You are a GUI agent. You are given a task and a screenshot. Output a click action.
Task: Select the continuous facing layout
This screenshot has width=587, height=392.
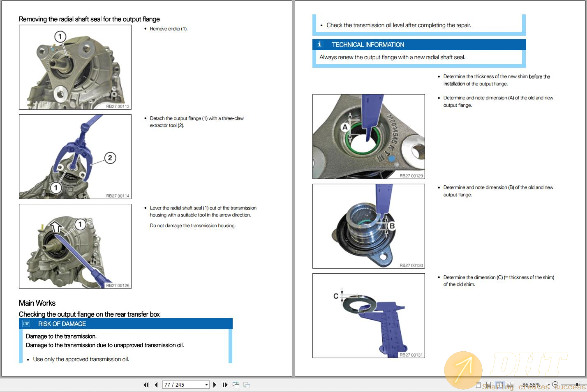[x=510, y=385]
